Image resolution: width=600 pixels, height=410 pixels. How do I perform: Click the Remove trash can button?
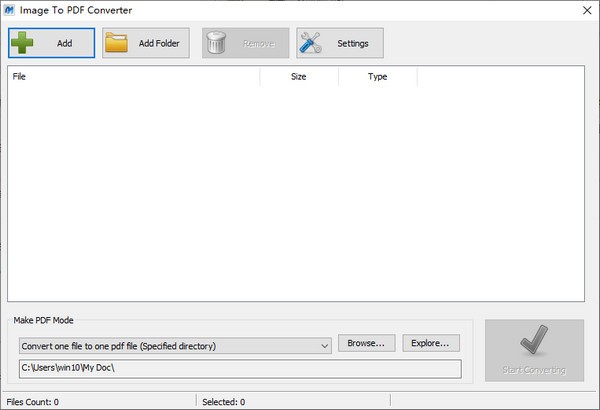246,43
